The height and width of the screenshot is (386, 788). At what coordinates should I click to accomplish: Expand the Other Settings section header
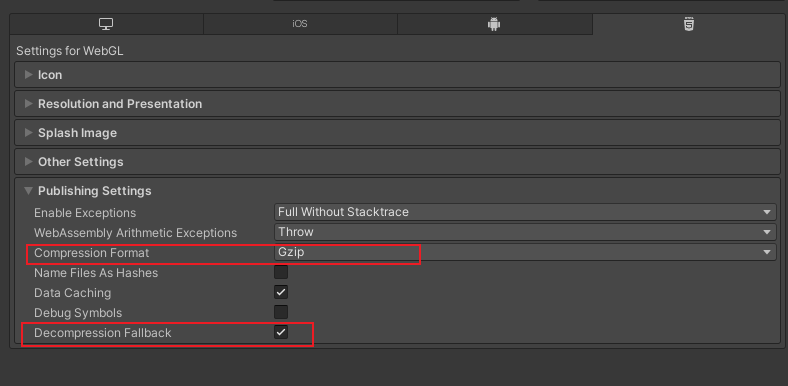pos(397,162)
